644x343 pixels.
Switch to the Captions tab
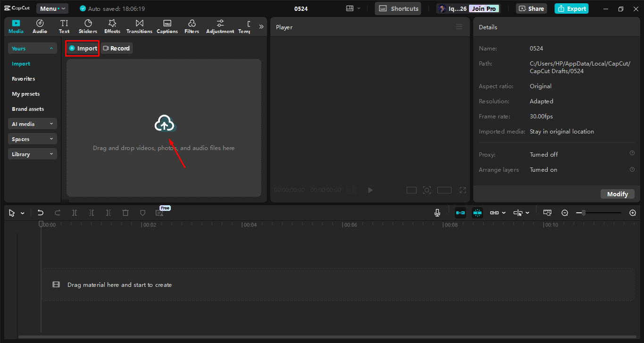point(167,26)
